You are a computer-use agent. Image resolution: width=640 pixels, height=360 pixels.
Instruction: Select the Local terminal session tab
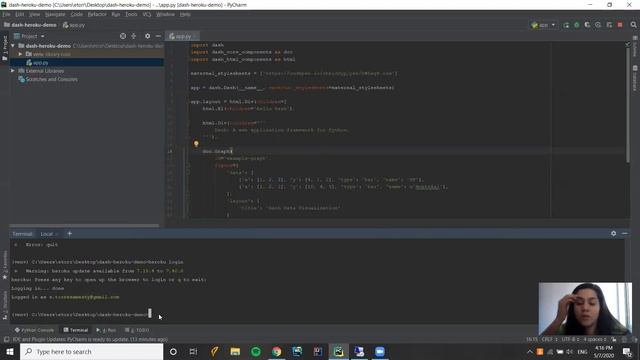tap(47, 234)
